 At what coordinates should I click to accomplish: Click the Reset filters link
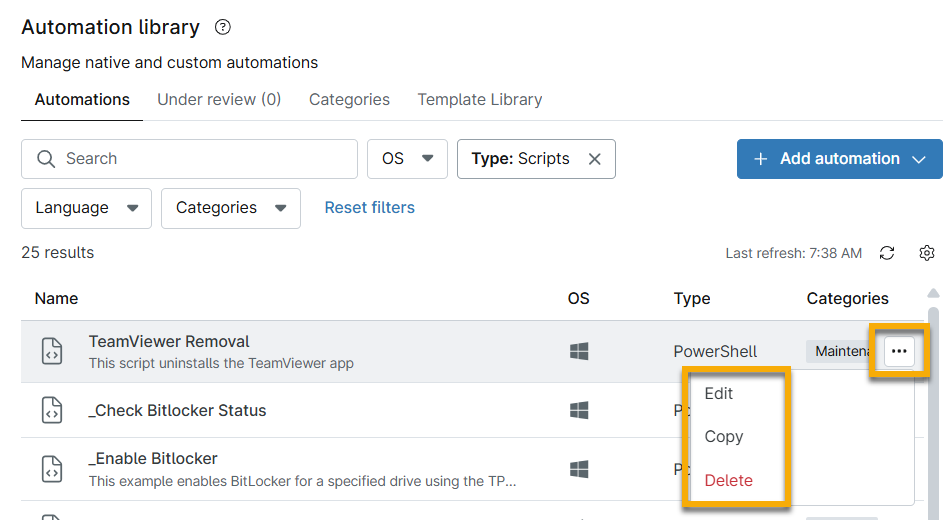[x=369, y=208]
